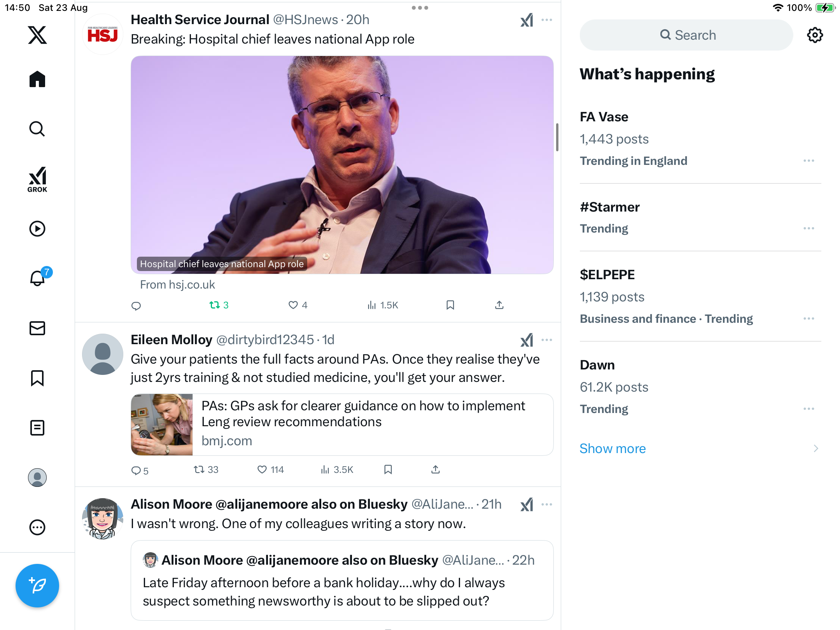Expand Show more trends chevron
Viewport: 840px width, 630px height.
tap(816, 449)
